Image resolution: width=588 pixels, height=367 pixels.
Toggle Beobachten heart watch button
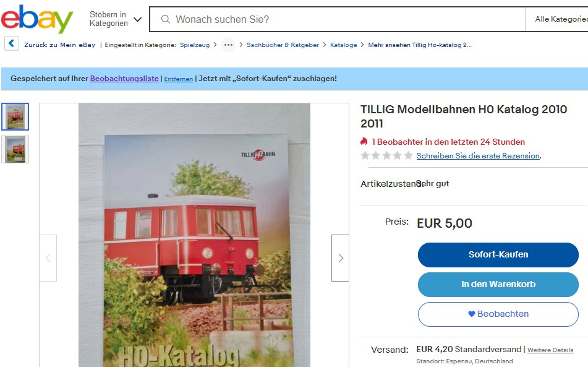click(498, 314)
